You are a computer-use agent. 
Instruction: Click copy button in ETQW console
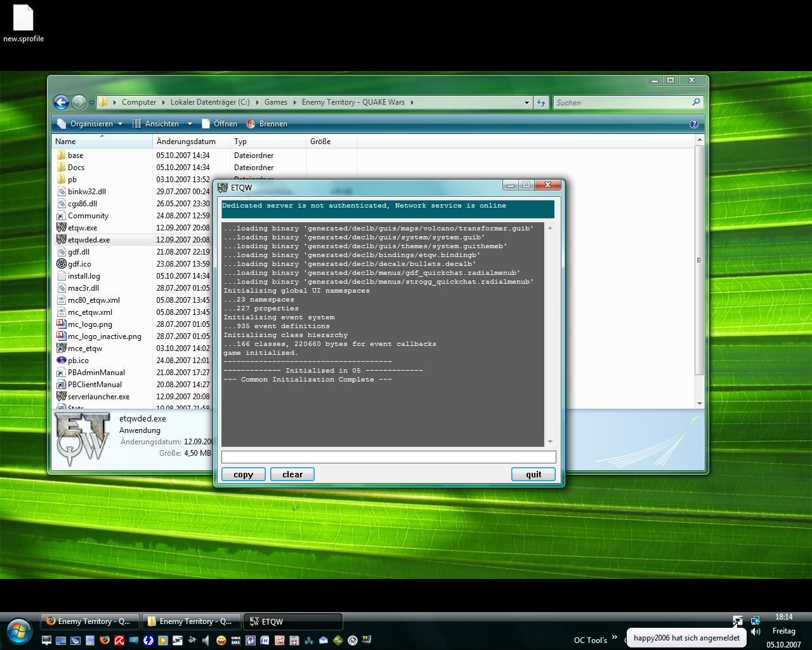click(243, 474)
